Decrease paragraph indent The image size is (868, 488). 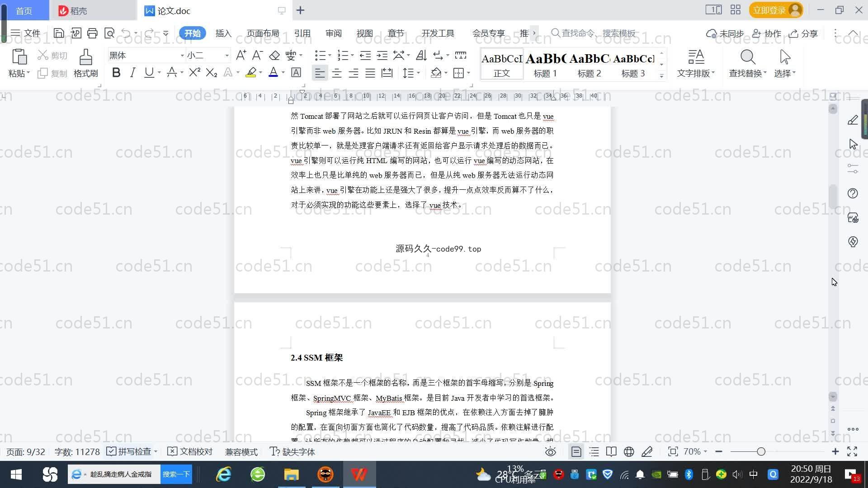[x=365, y=56]
